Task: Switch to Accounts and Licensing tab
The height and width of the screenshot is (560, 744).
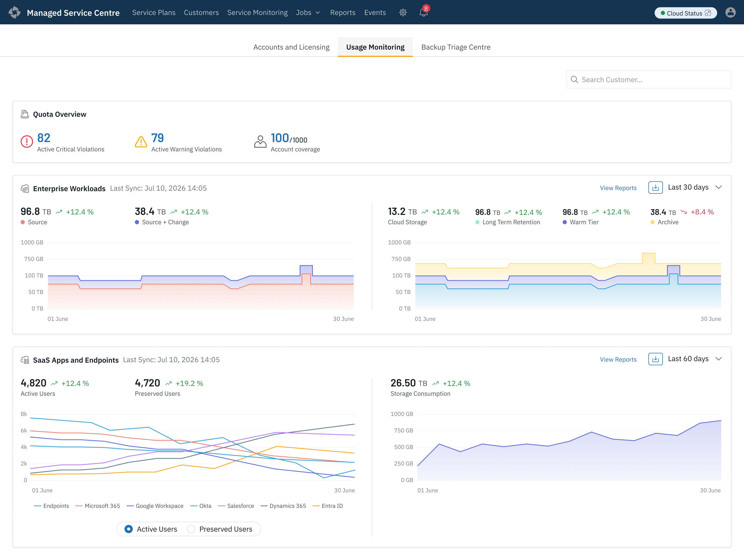Action: coord(291,47)
